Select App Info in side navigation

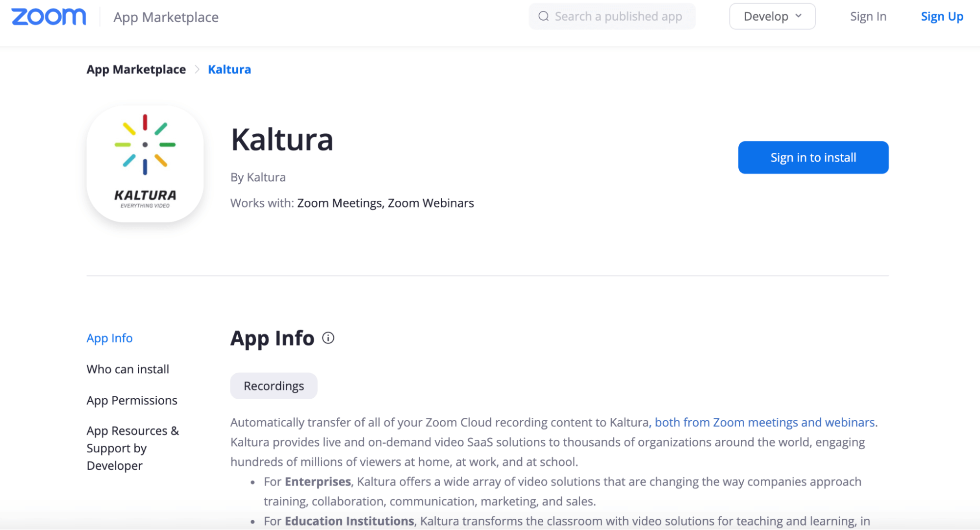tap(109, 338)
